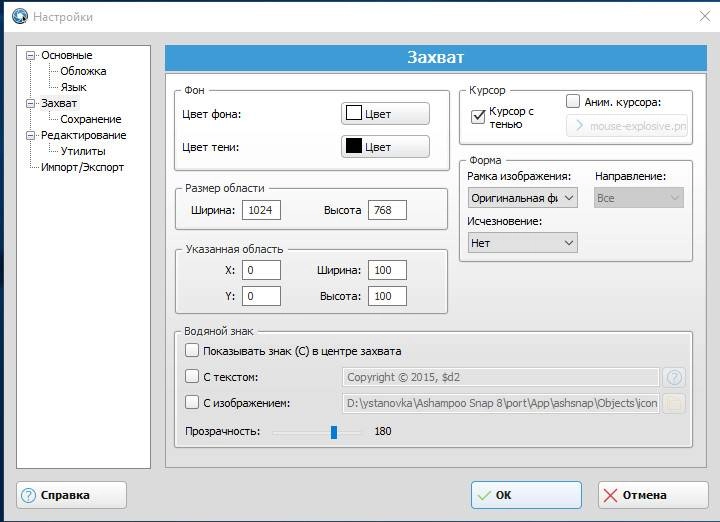Viewport: 720px width, 522px height.
Task: Pick shadow color via Цвет тени button
Action: coord(385,146)
